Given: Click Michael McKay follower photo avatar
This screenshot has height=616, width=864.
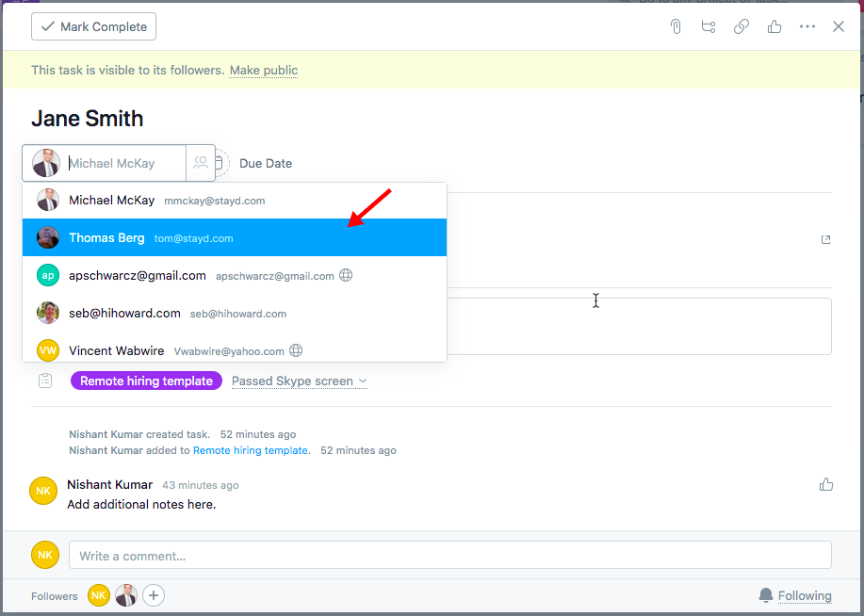Looking at the screenshot, I should click(x=126, y=595).
